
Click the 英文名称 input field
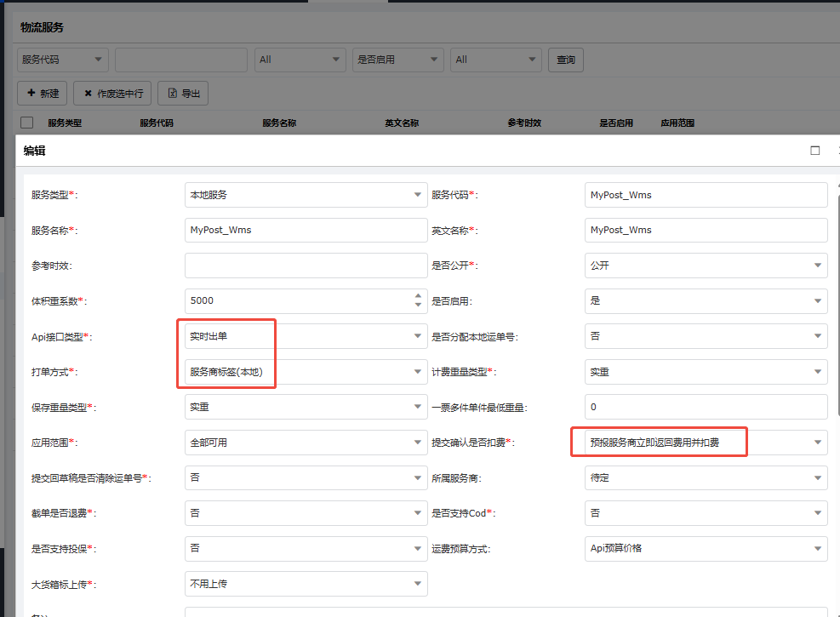click(x=706, y=231)
